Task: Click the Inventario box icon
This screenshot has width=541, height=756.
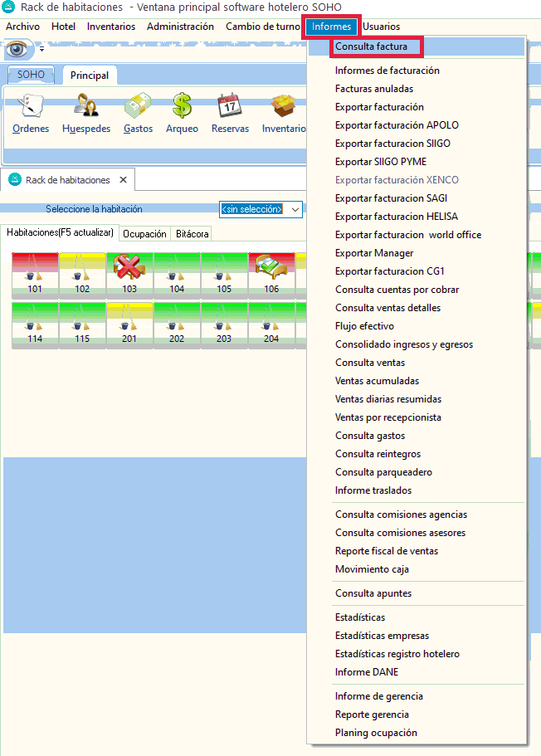Action: pos(283,114)
